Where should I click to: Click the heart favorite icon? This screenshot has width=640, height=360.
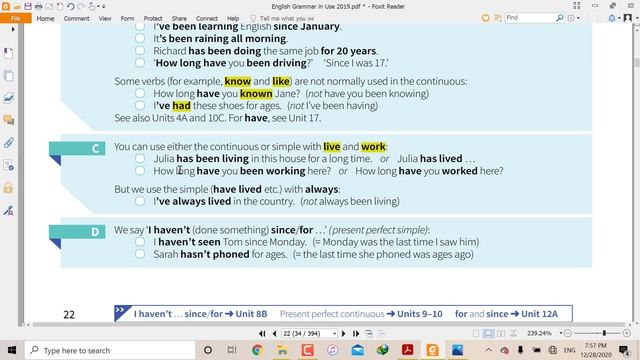click(485, 18)
